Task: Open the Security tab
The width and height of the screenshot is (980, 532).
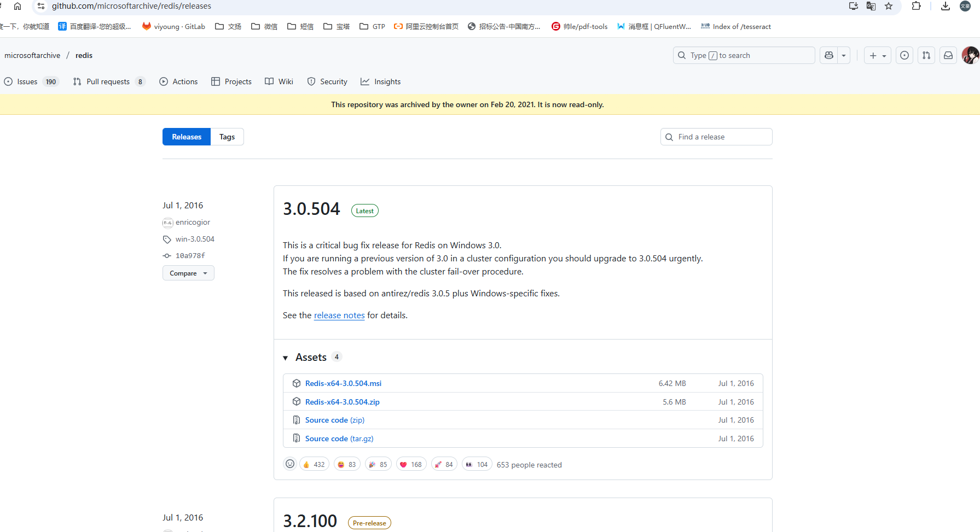Action: tap(327, 81)
